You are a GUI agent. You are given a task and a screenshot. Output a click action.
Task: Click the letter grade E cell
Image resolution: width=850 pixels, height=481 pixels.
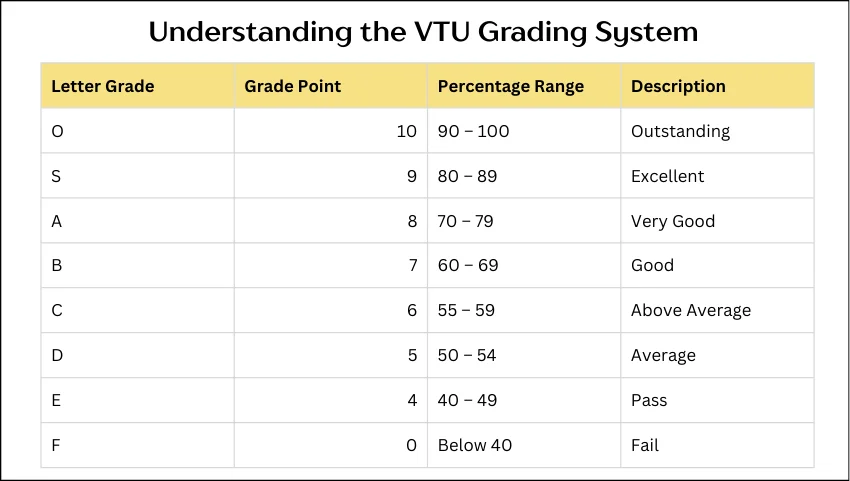click(57, 400)
